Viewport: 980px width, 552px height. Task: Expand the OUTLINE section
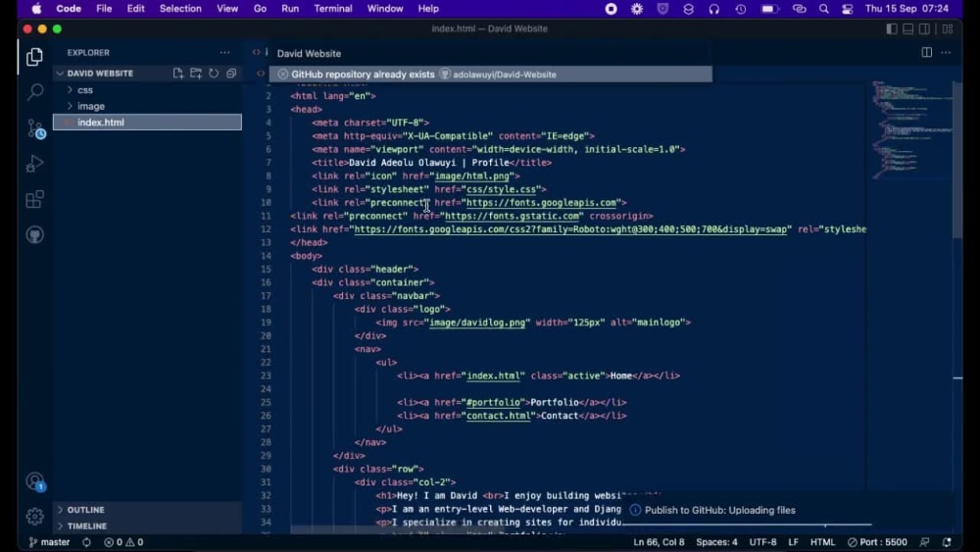[148, 510]
